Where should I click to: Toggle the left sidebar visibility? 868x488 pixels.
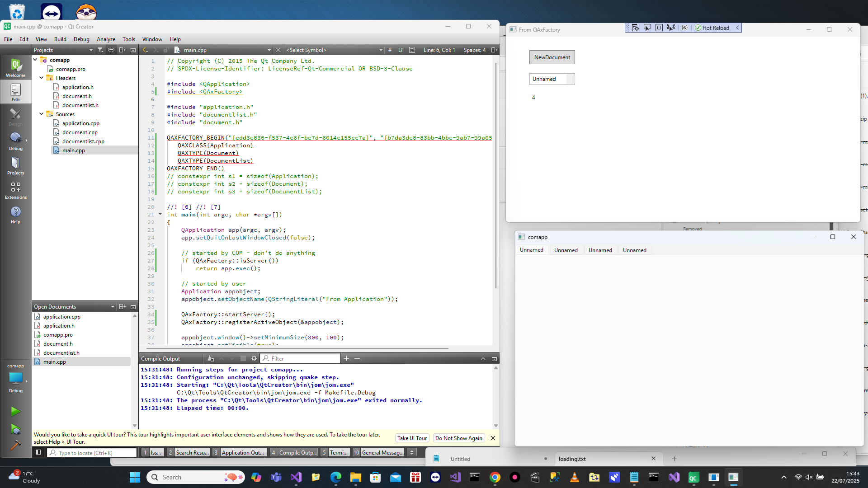tap(38, 452)
